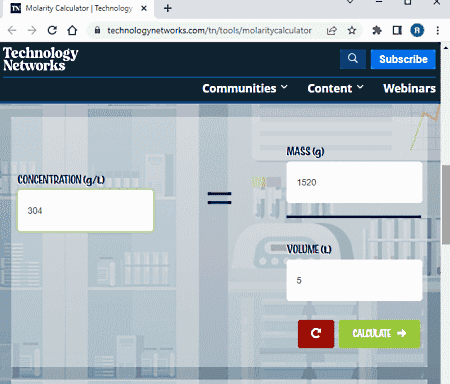The width and height of the screenshot is (450, 384).
Task: Click the Mass (g) input field
Action: coord(354,182)
